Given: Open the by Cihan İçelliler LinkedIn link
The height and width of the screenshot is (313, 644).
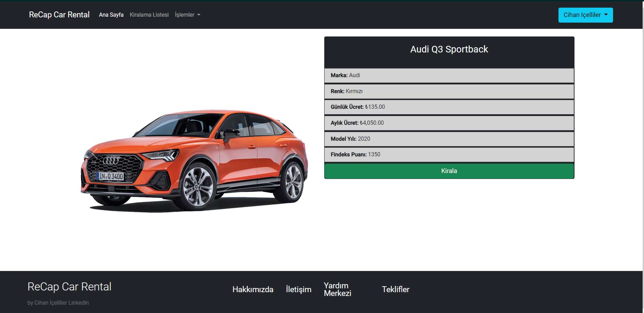Looking at the screenshot, I should (x=58, y=303).
